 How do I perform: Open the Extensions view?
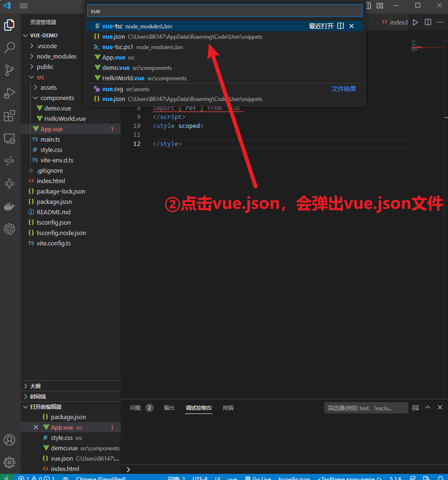point(9,116)
